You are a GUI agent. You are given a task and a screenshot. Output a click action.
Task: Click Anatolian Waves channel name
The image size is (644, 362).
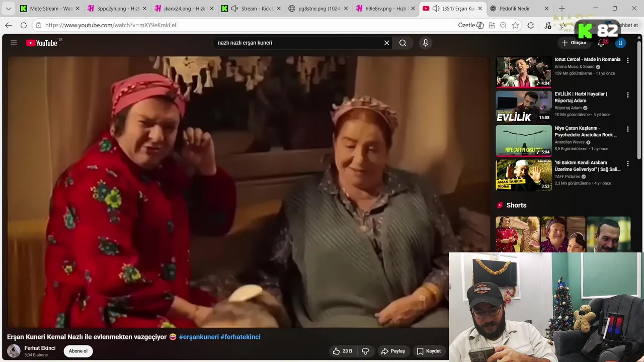[x=570, y=142]
